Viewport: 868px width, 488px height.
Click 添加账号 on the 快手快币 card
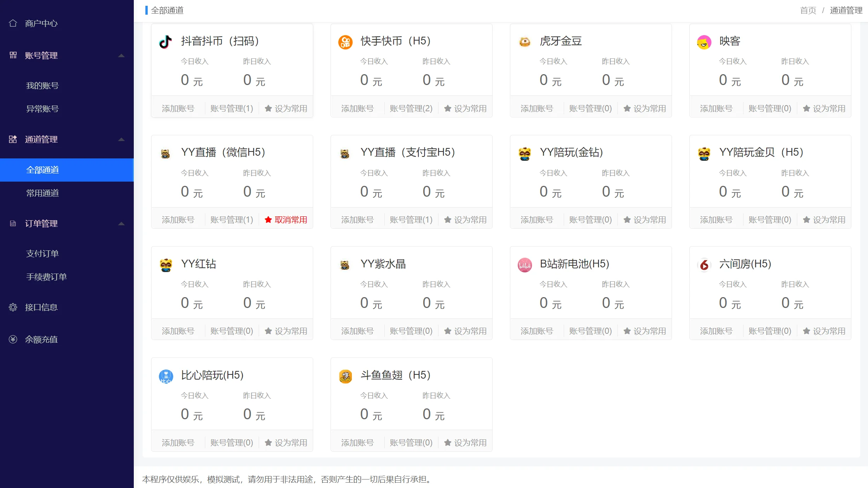click(x=357, y=109)
